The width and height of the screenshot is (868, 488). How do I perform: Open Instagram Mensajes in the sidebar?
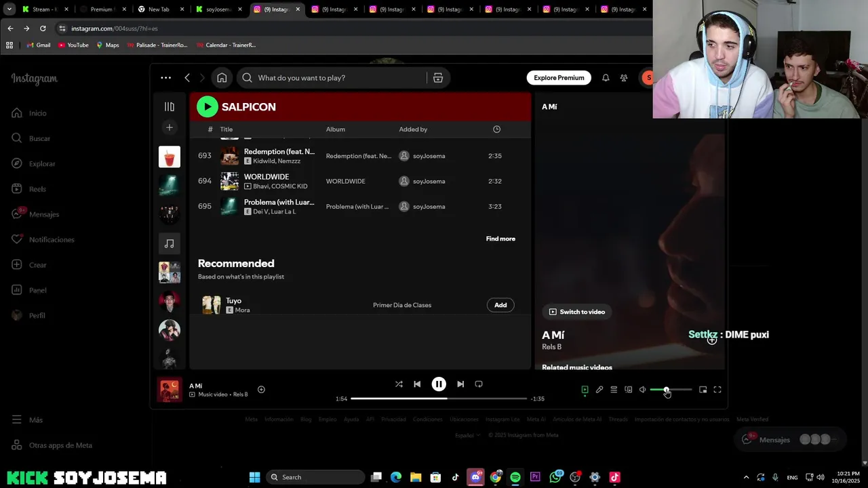click(35, 214)
